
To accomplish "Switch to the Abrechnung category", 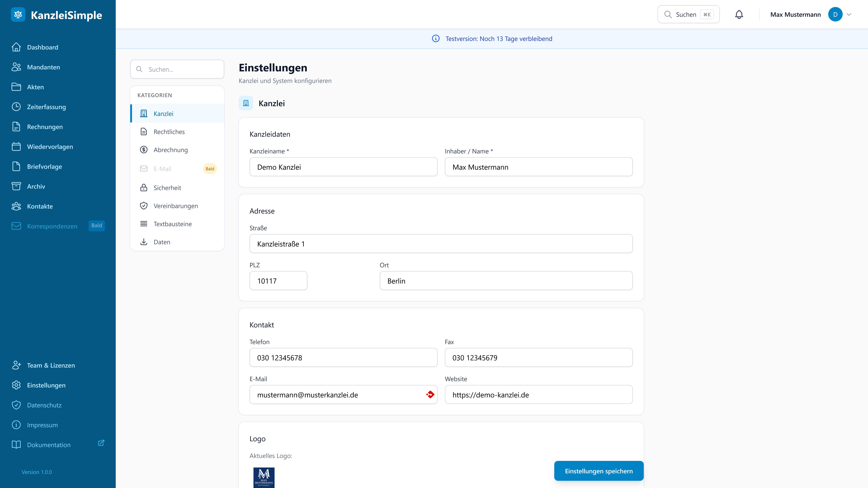I will click(x=171, y=150).
